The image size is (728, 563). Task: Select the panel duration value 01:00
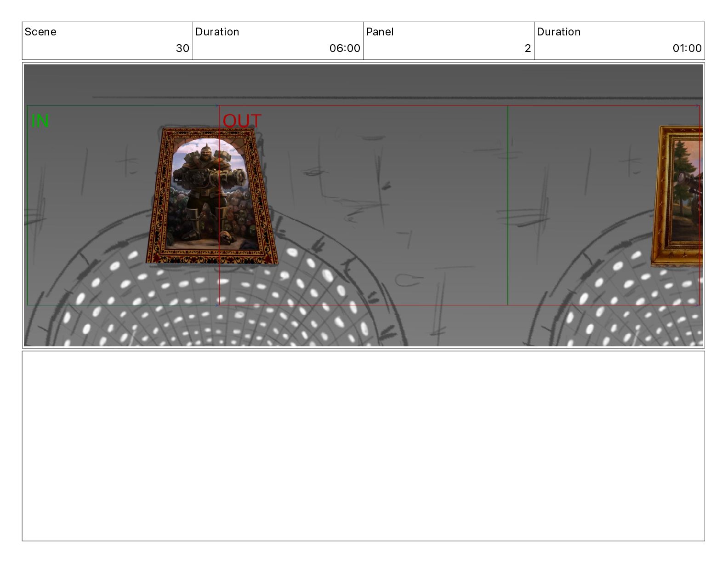coord(687,48)
